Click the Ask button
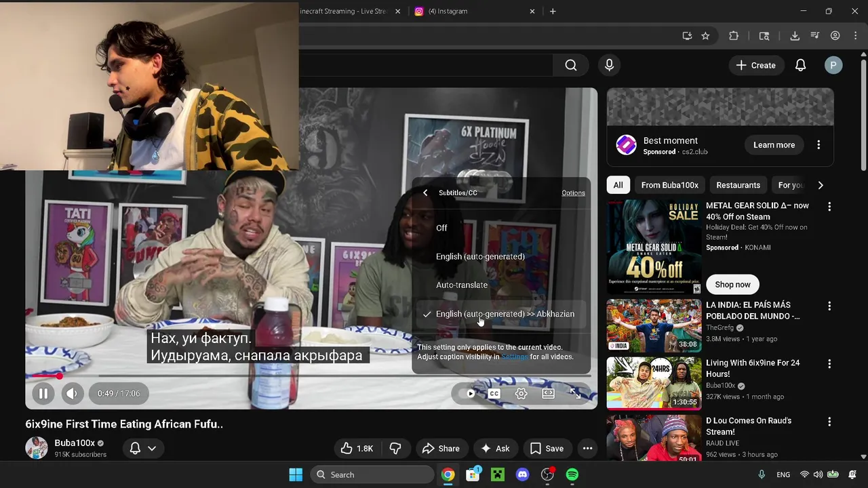 tap(495, 448)
